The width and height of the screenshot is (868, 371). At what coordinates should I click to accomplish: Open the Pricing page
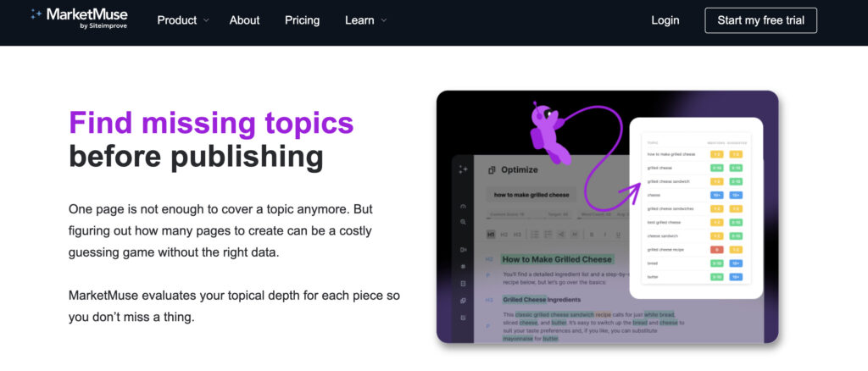(303, 20)
